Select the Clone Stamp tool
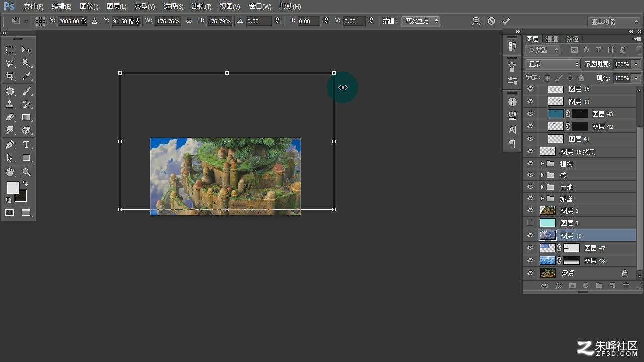Image resolution: width=644 pixels, height=362 pixels. [x=10, y=104]
